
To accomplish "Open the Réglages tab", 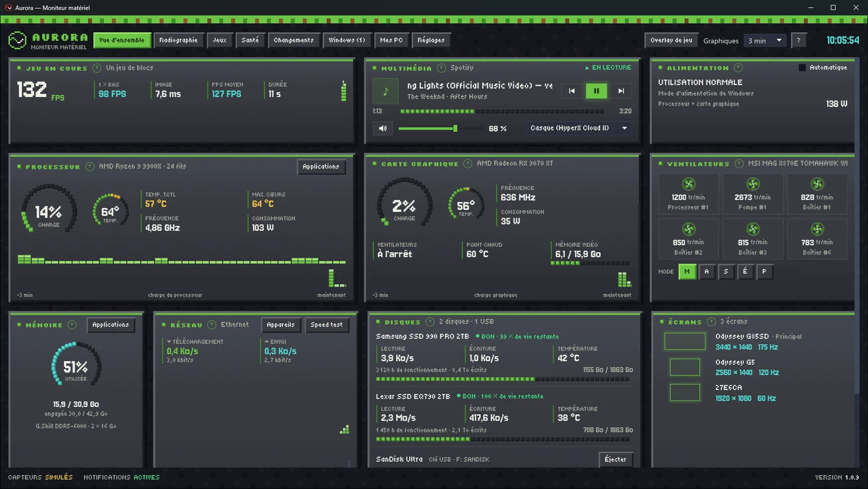I will click(x=431, y=41).
